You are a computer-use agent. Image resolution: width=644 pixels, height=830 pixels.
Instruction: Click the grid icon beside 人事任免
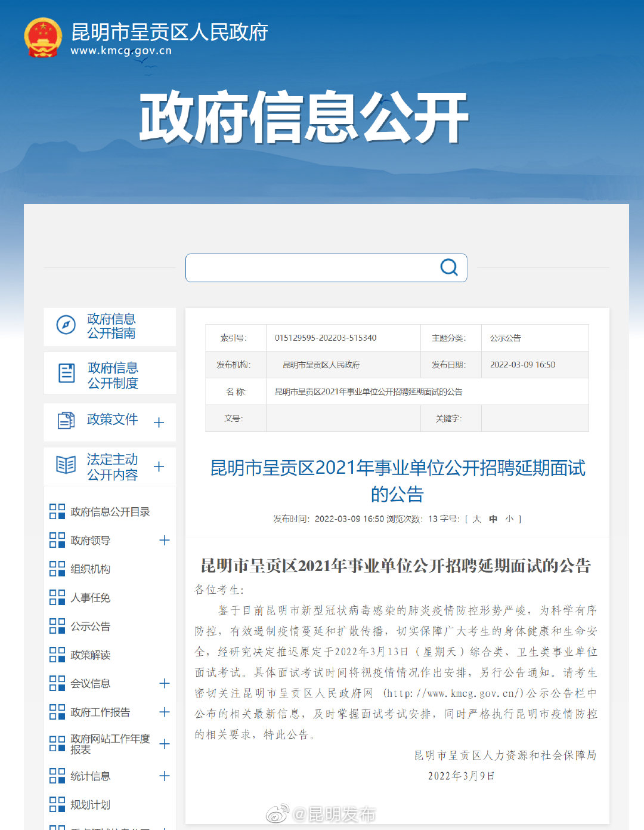(x=57, y=597)
